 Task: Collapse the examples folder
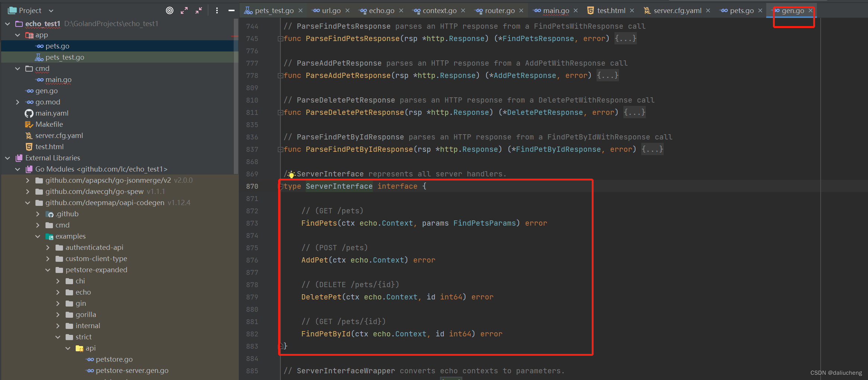pos(38,236)
